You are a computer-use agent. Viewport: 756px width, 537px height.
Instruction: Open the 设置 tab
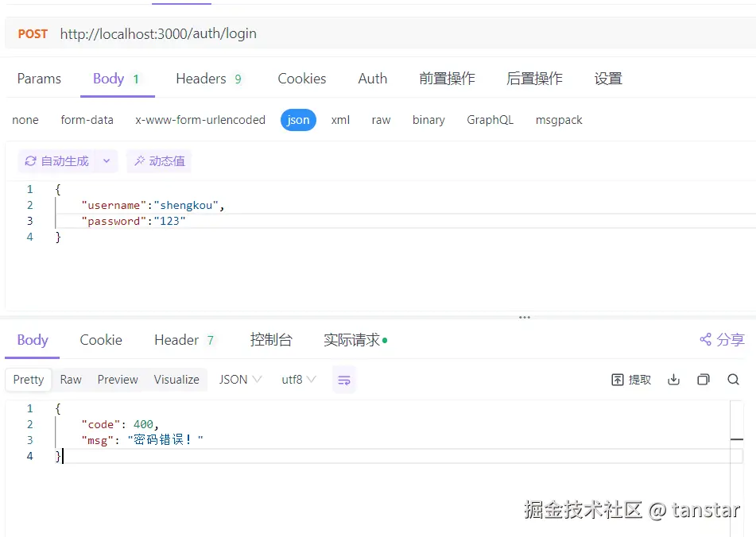pos(608,79)
